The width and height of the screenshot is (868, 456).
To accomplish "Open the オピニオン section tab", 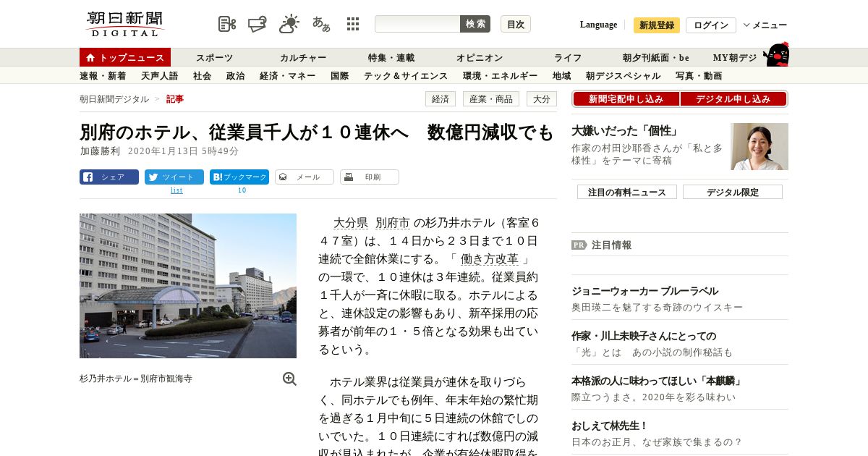I will 480,57.
